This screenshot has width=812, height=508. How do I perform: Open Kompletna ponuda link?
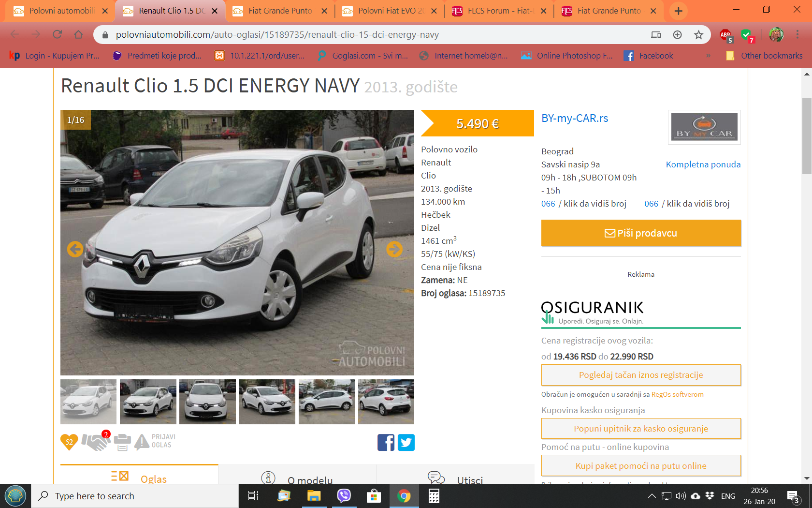pos(703,164)
